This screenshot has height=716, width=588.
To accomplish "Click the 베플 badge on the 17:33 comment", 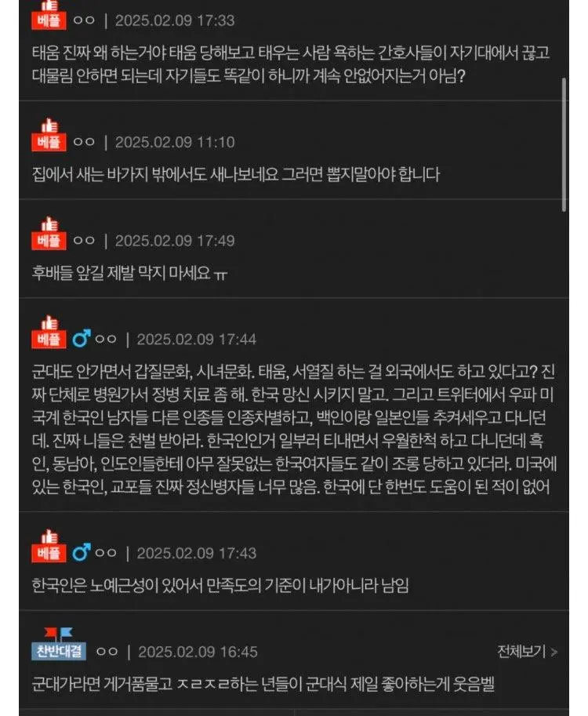I will pos(49,16).
